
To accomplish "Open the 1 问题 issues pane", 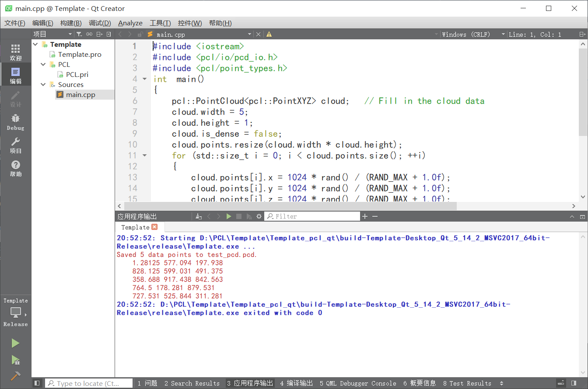I will coord(147,383).
